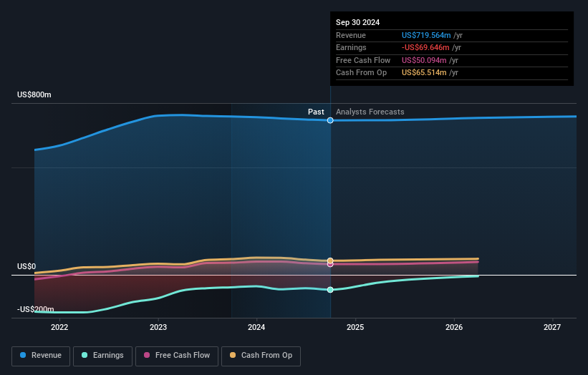Viewport: 588px width, 375px height.
Task: Click the 2024 x-axis label
Action: tap(256, 328)
